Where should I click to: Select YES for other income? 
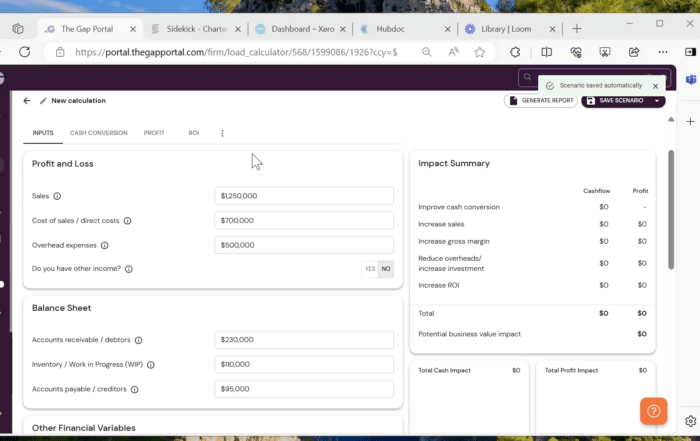(x=370, y=269)
